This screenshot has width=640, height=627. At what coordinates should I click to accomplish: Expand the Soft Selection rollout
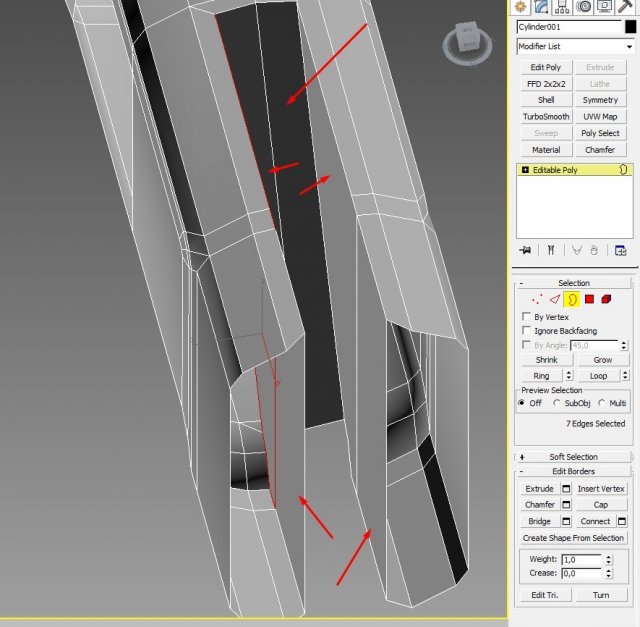click(574, 457)
